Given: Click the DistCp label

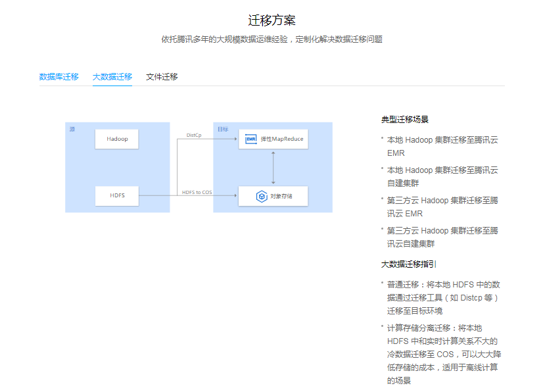Looking at the screenshot, I should 194,135.
